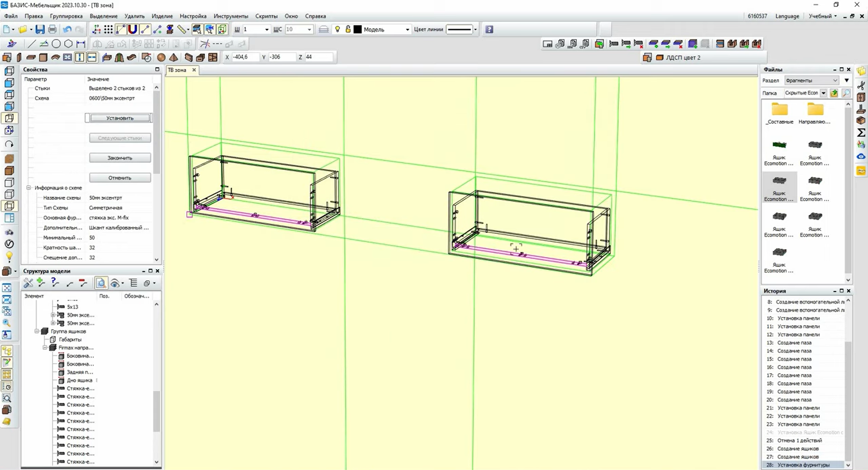868x470 pixels.
Task: Open the Скрипты menu
Action: tap(266, 16)
